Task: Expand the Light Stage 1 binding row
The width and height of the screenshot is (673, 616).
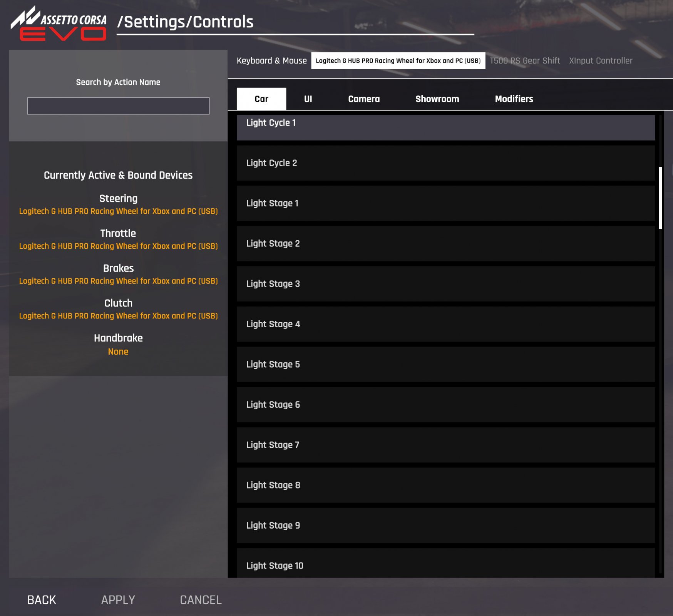Action: 445,203
